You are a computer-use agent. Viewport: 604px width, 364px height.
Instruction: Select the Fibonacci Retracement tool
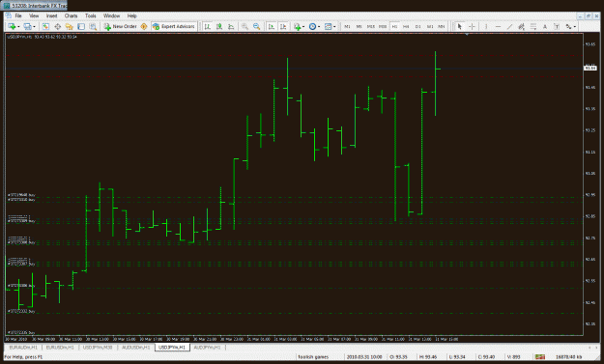533,26
